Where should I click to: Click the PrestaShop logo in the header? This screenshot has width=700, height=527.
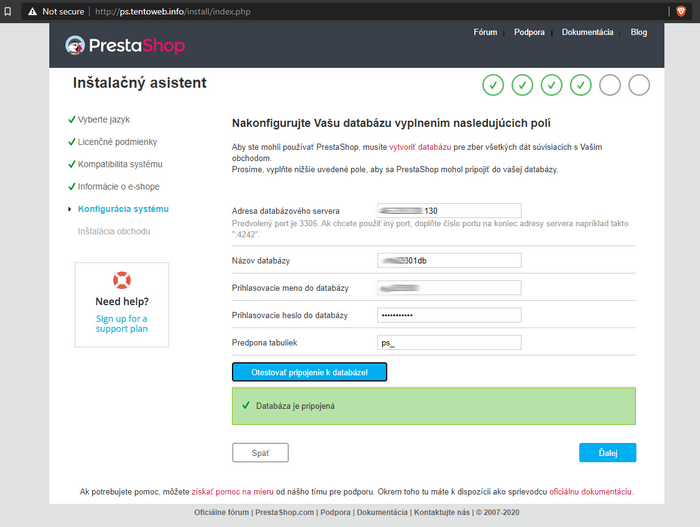click(x=125, y=45)
